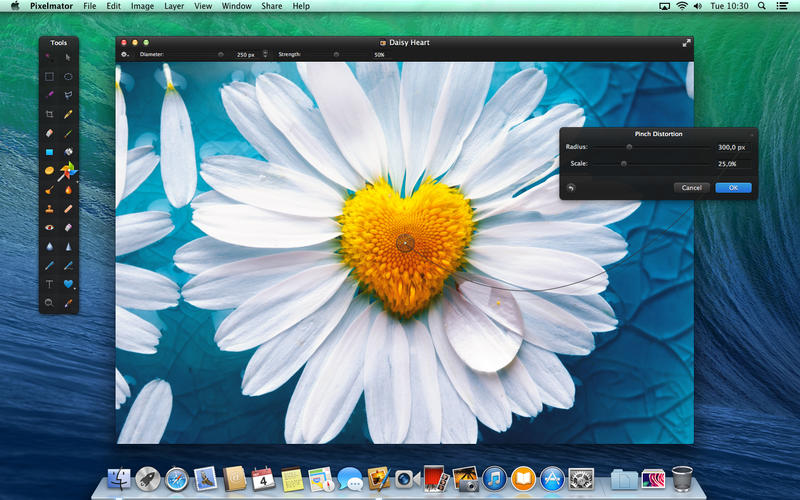This screenshot has height=500, width=800.
Task: Open the gear options dropdown in tool bar
Action: click(x=126, y=54)
